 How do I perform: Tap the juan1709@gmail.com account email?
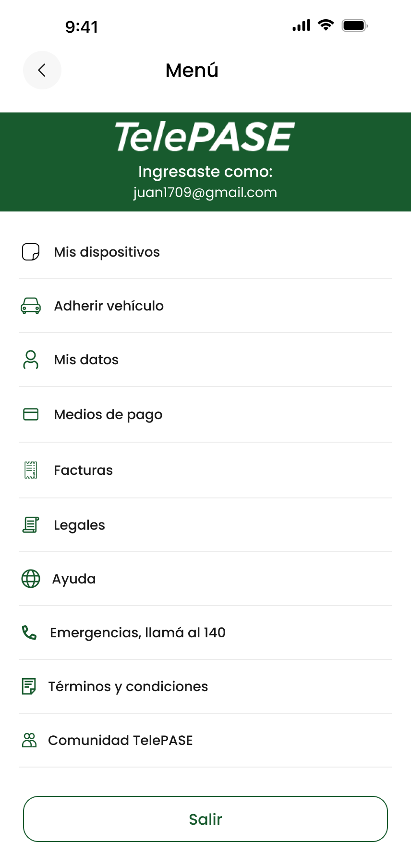[205, 193]
